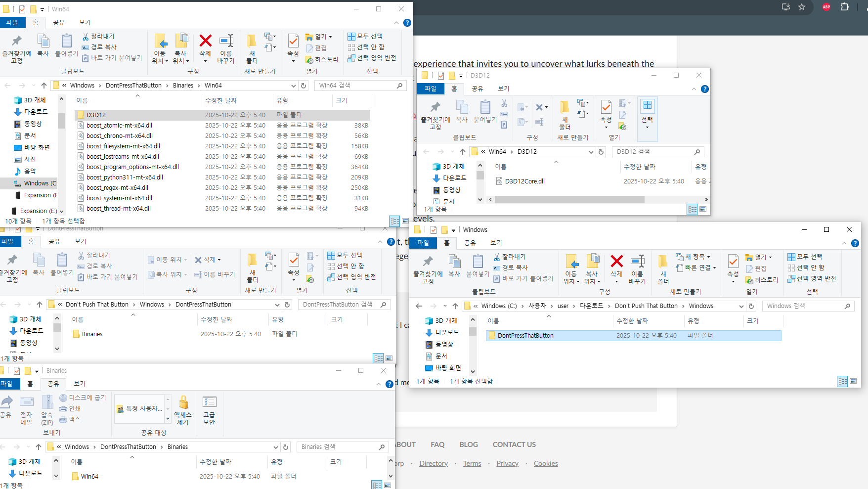Switch to the View (보기) tab in D3D12 window
Screen dimensions: 868x489
coord(503,89)
